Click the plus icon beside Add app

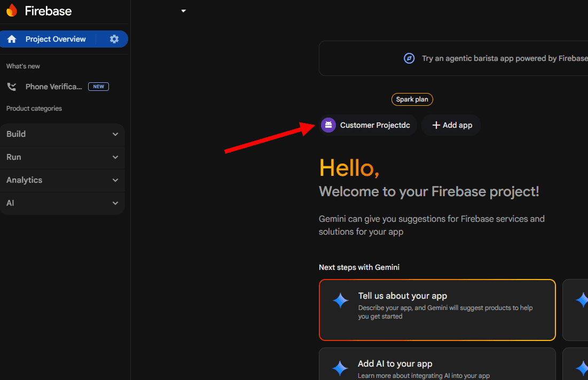point(436,125)
